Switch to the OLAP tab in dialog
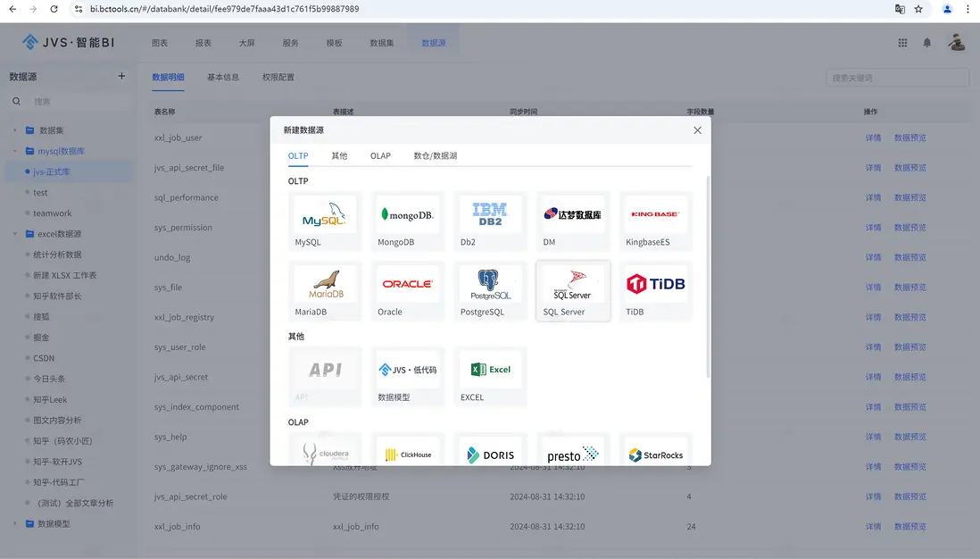The width and height of the screenshot is (980, 559). point(380,155)
